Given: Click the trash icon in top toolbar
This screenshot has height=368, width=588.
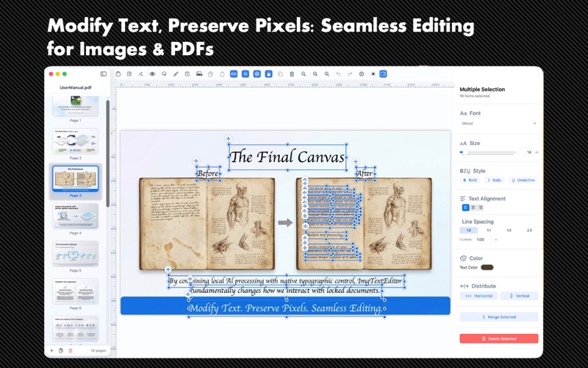Looking at the screenshot, I should [x=292, y=74].
